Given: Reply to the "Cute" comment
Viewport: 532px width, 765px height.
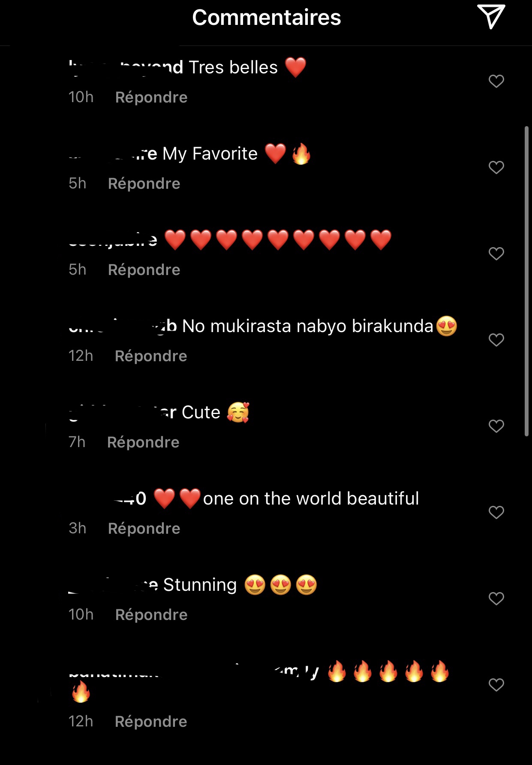Looking at the screenshot, I should pos(143,442).
